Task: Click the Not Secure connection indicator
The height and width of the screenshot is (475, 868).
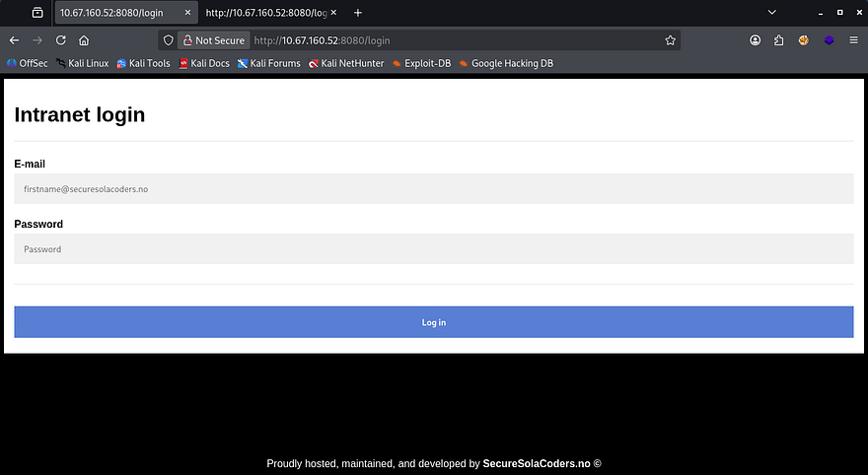Action: (212, 40)
